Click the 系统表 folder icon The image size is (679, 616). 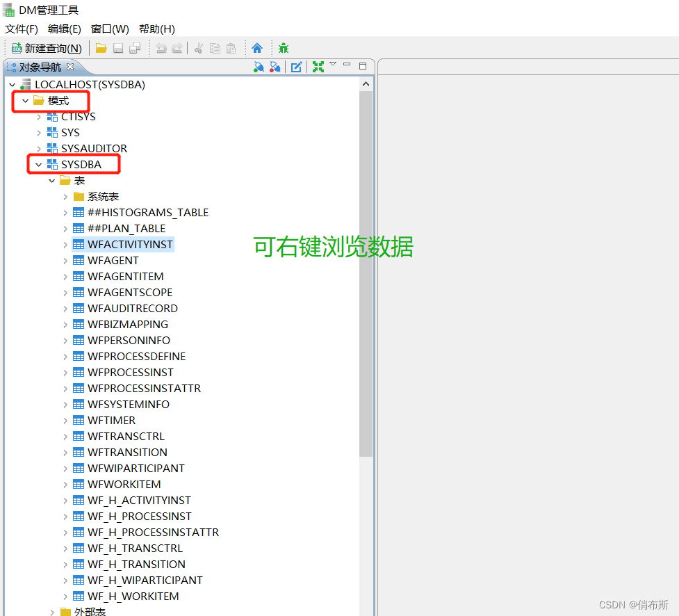[x=79, y=197]
